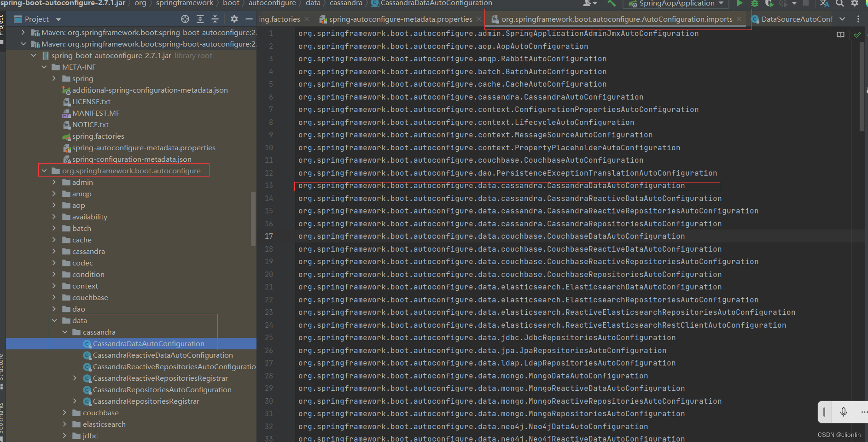Click the editor vertical scrollbar thumb
The height and width of the screenshot is (442, 868).
click(862, 88)
